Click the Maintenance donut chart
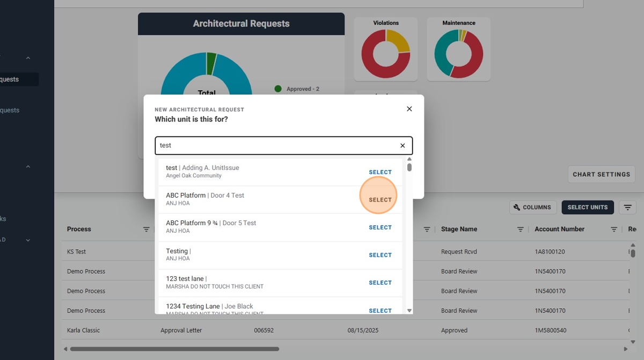Image resolution: width=644 pixels, height=360 pixels. 459,54
